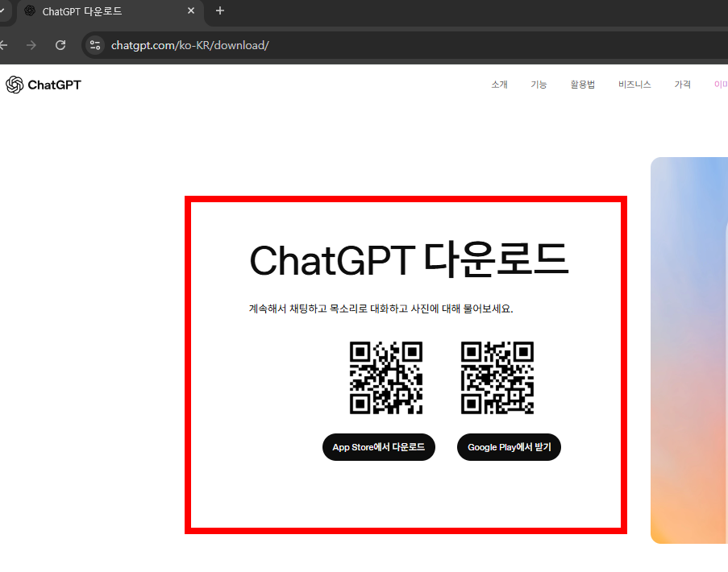Click the left App Store QR code
This screenshot has width=728, height=572.
click(387, 377)
